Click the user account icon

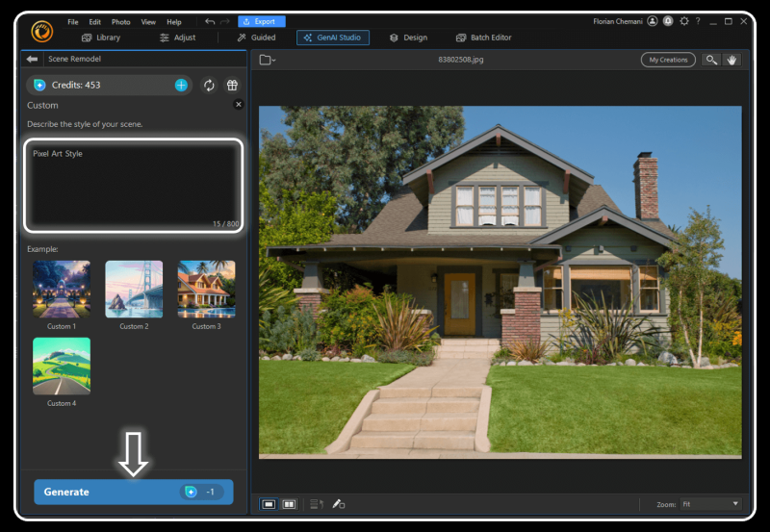click(653, 21)
